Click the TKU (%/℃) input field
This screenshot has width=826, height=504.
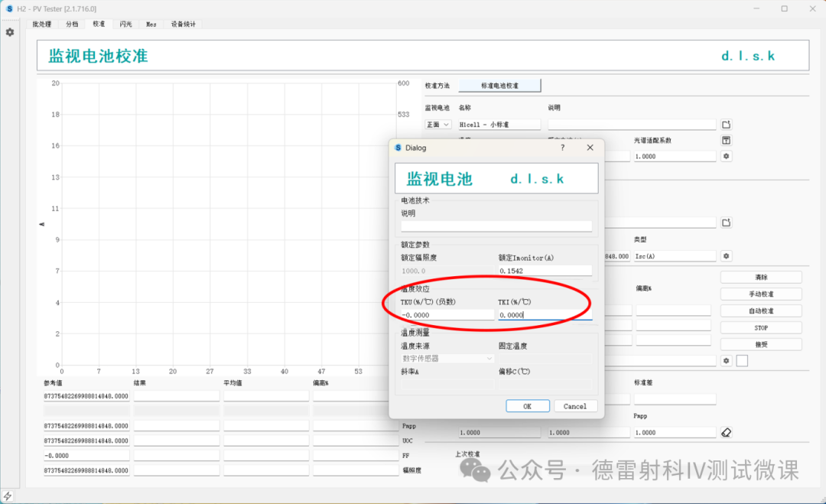point(447,315)
